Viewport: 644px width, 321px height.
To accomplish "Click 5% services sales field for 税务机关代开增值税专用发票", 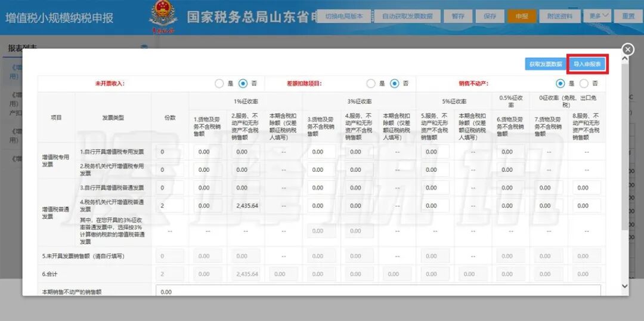I will point(435,169).
